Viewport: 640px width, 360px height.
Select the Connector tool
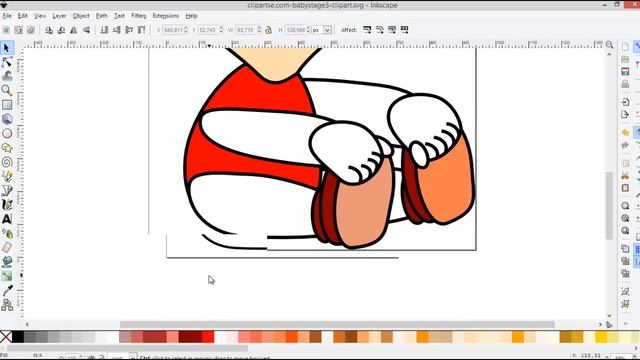7,305
